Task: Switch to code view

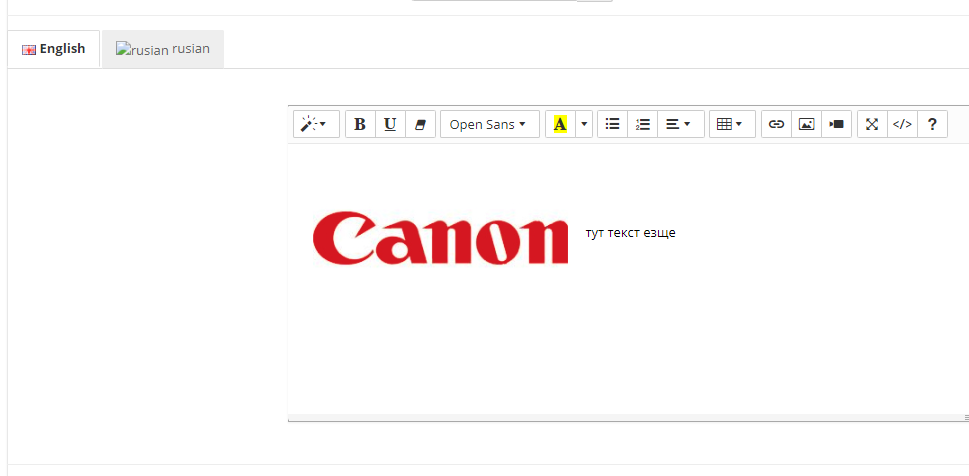Action: point(902,124)
